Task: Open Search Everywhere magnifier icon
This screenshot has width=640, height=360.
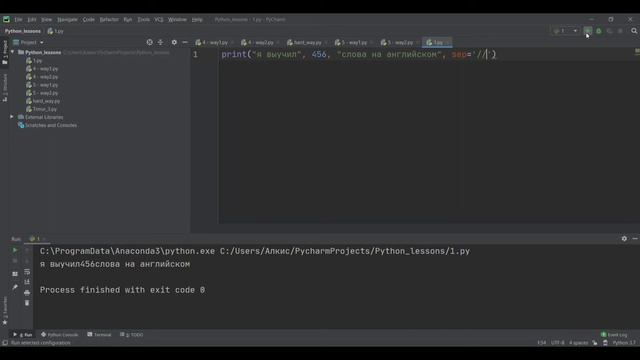Action: (x=634, y=31)
